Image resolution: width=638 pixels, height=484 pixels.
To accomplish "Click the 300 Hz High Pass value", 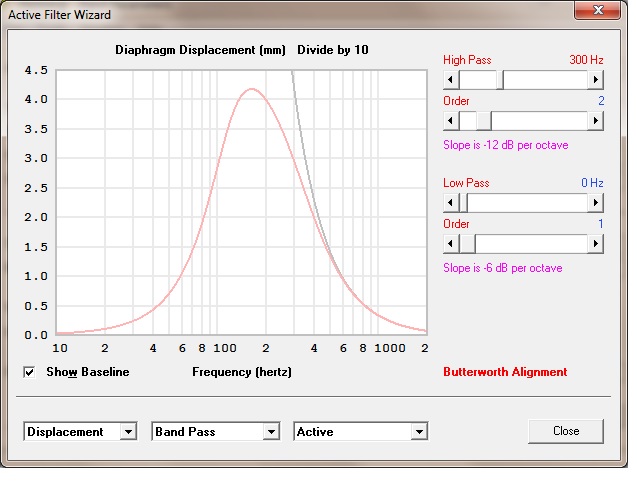I will click(586, 60).
